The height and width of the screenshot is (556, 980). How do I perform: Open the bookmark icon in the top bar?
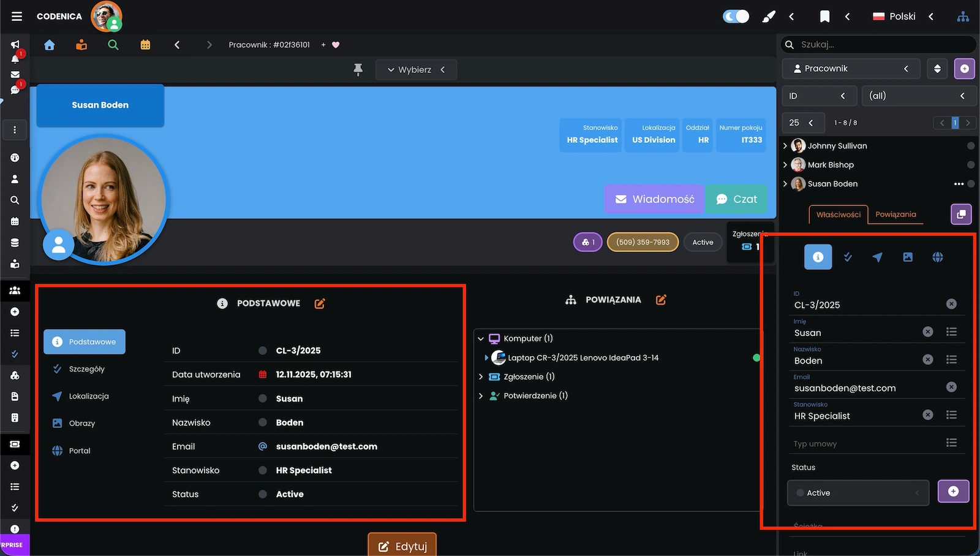[824, 17]
